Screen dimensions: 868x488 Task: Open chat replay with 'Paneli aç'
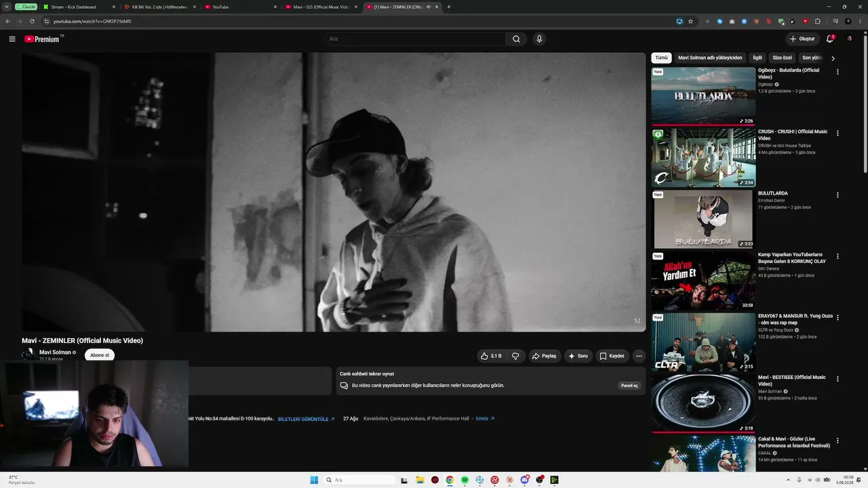[629, 386]
